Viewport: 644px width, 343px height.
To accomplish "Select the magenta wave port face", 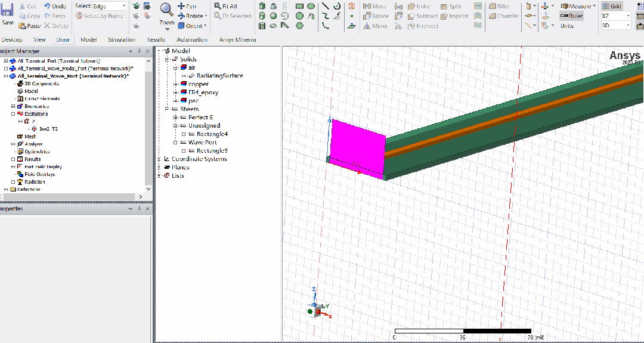I will coord(357,149).
